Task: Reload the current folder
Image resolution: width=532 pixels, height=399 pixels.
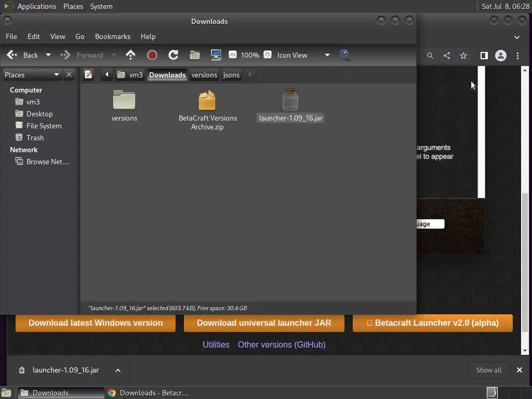Action: point(174,55)
